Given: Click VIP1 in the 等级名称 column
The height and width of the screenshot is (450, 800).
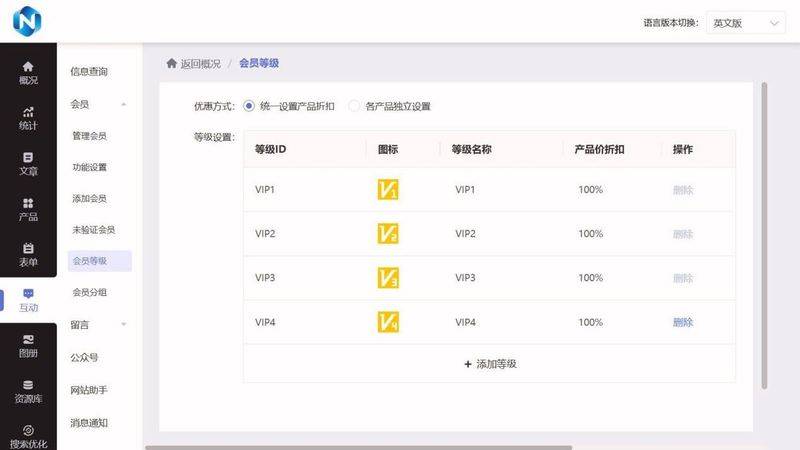Looking at the screenshot, I should [x=465, y=190].
